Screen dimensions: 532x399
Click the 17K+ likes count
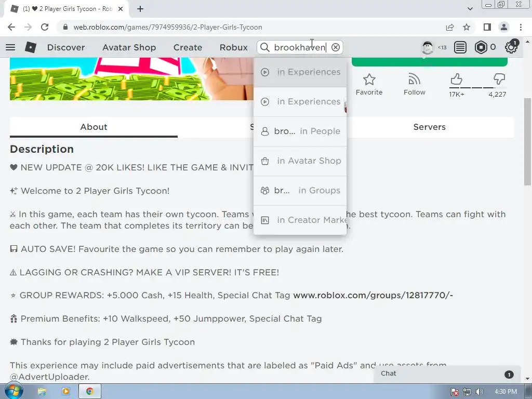pyautogui.click(x=456, y=95)
